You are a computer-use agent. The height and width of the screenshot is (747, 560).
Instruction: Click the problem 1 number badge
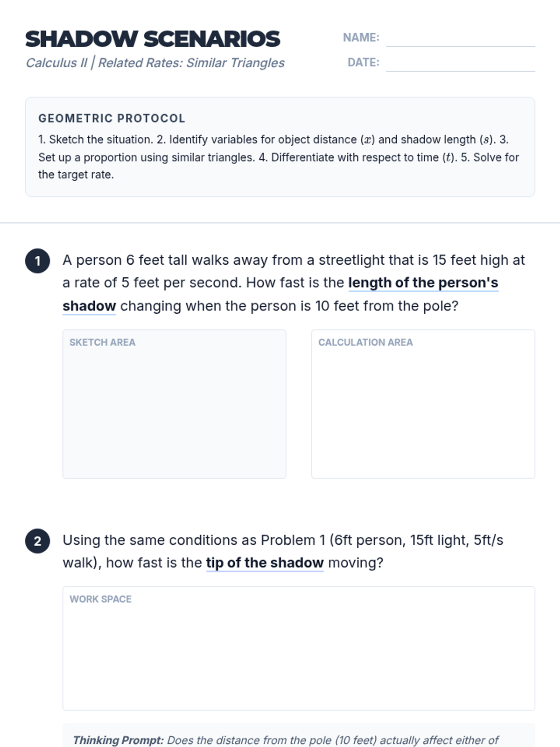pos(37,261)
